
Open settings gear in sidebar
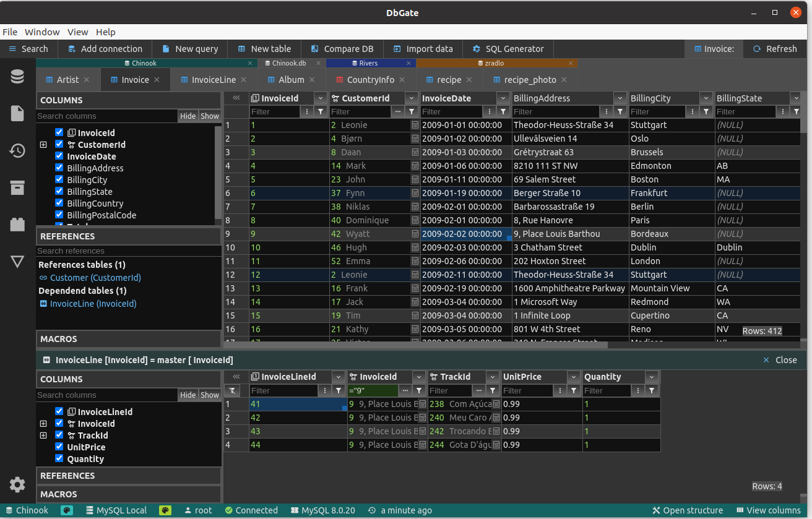[17, 484]
